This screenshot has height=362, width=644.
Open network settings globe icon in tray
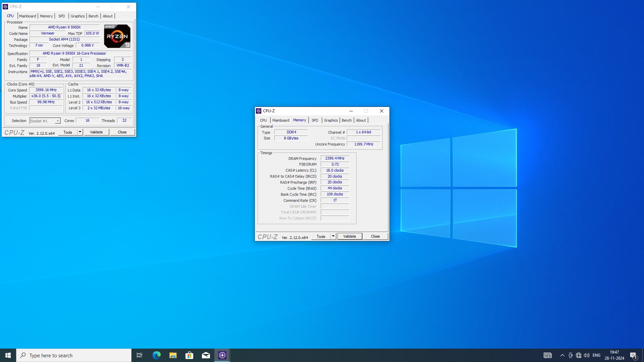[579, 355]
